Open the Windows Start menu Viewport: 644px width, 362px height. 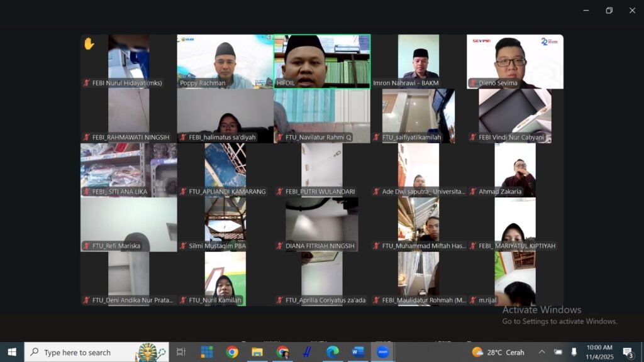(x=11, y=352)
